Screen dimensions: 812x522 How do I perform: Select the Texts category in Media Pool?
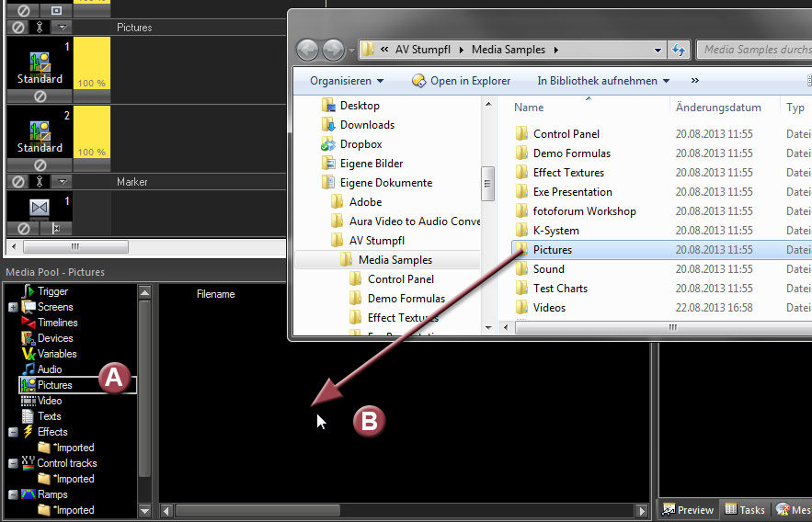click(x=49, y=416)
